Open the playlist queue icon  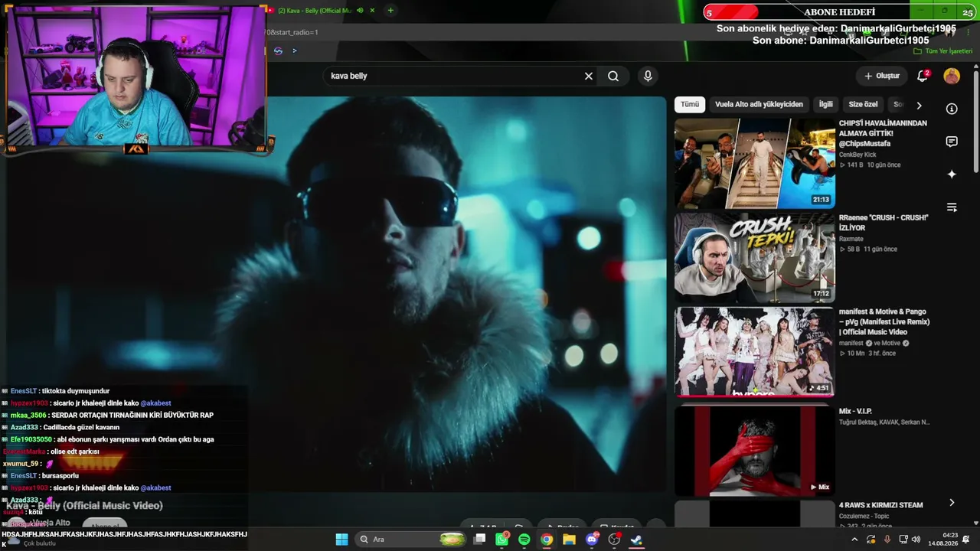(952, 207)
